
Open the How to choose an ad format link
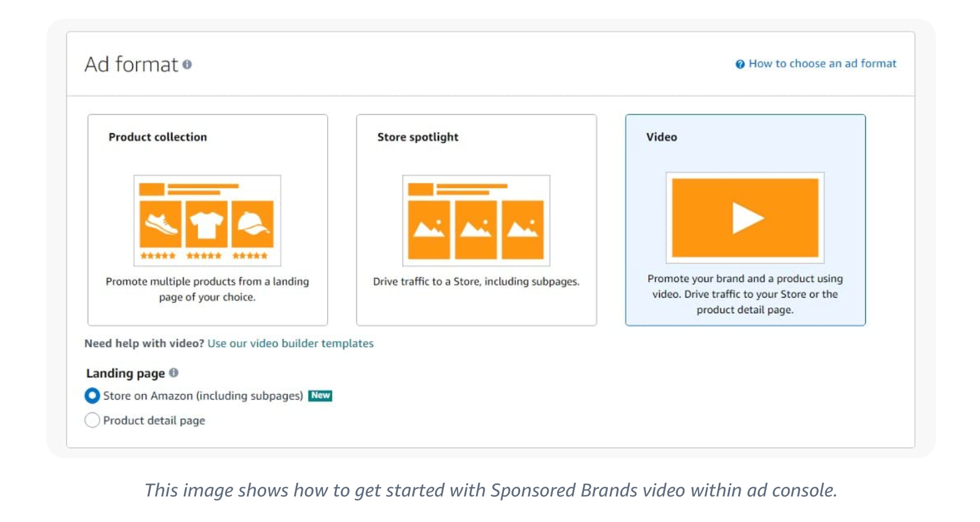822,64
